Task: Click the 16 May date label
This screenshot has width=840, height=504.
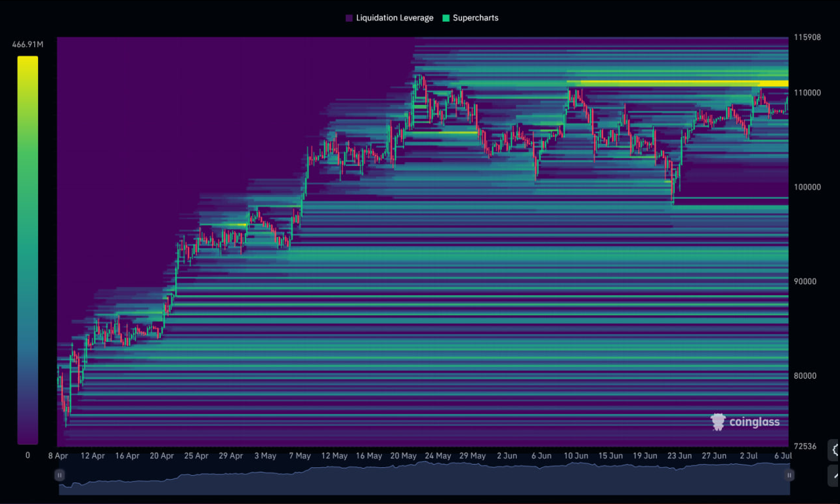Action: point(369,455)
